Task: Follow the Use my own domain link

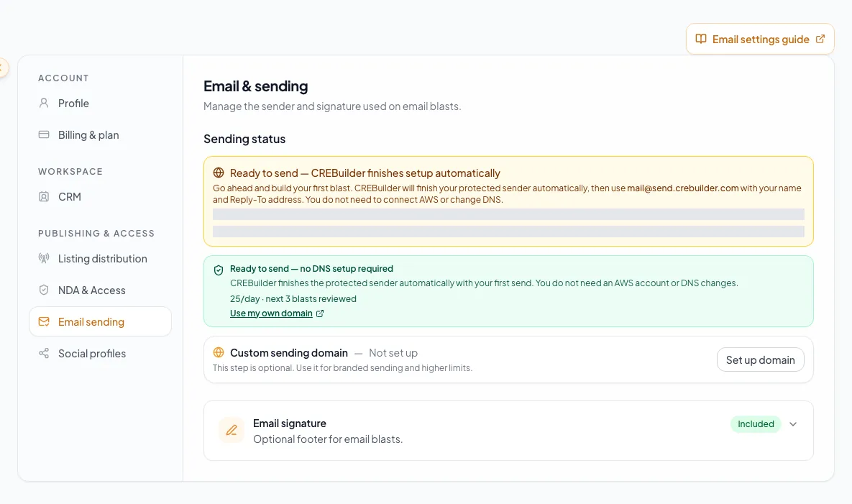Action: click(x=271, y=313)
